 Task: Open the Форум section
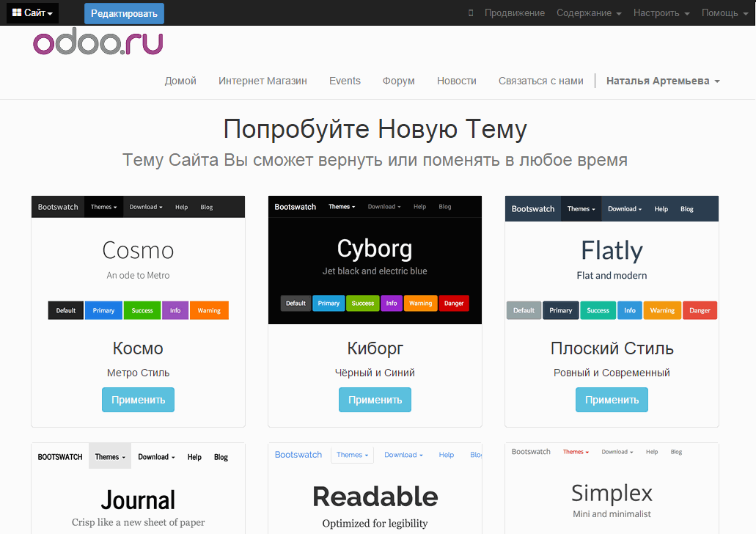(x=399, y=81)
